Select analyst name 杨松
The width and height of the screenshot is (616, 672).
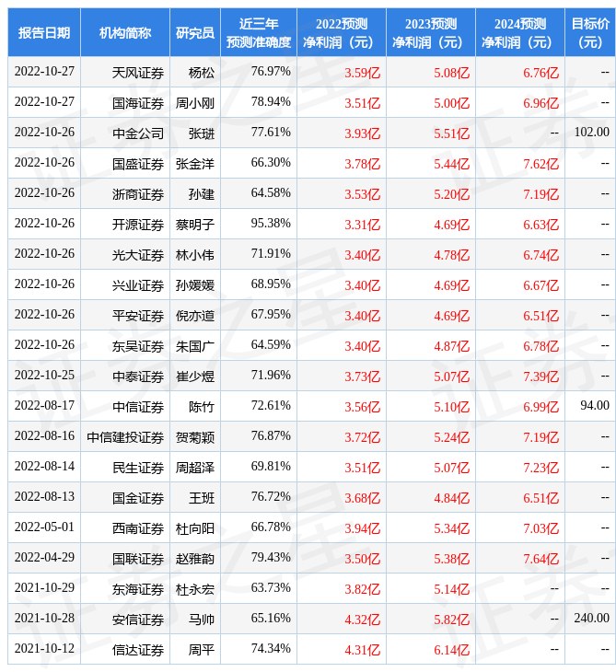(202, 73)
